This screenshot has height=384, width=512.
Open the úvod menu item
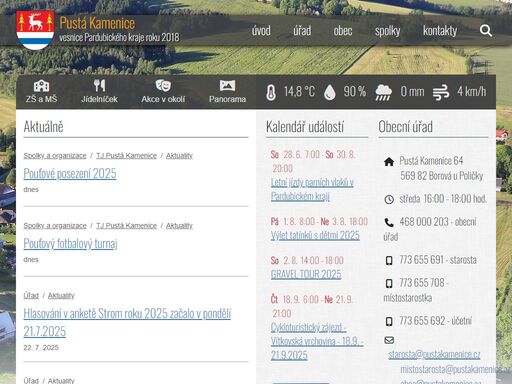point(261,31)
